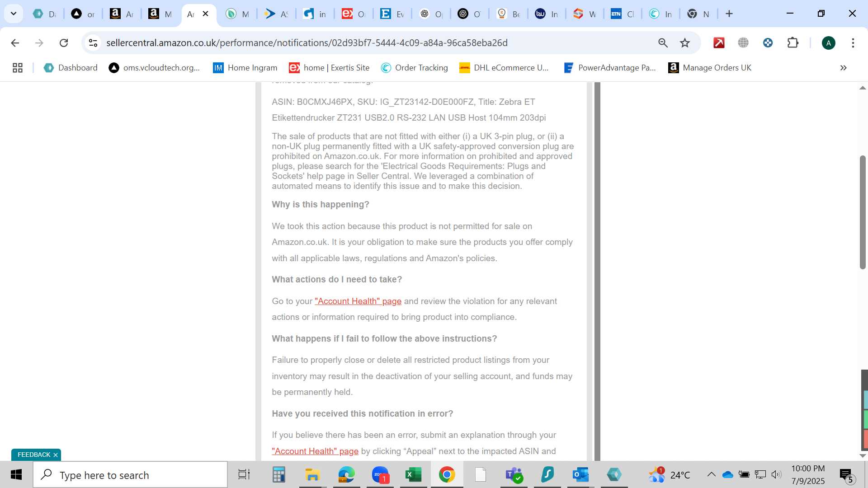Open Home Ingram bookmark

click(x=245, y=68)
